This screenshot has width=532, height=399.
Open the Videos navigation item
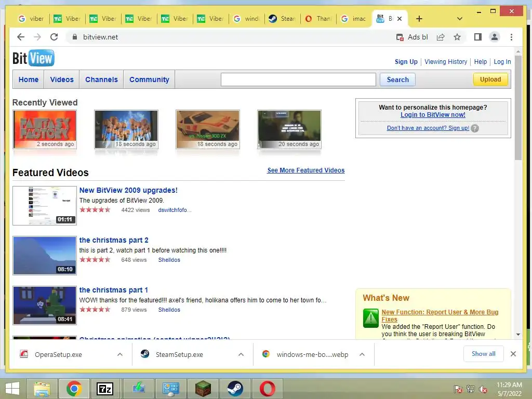[62, 79]
